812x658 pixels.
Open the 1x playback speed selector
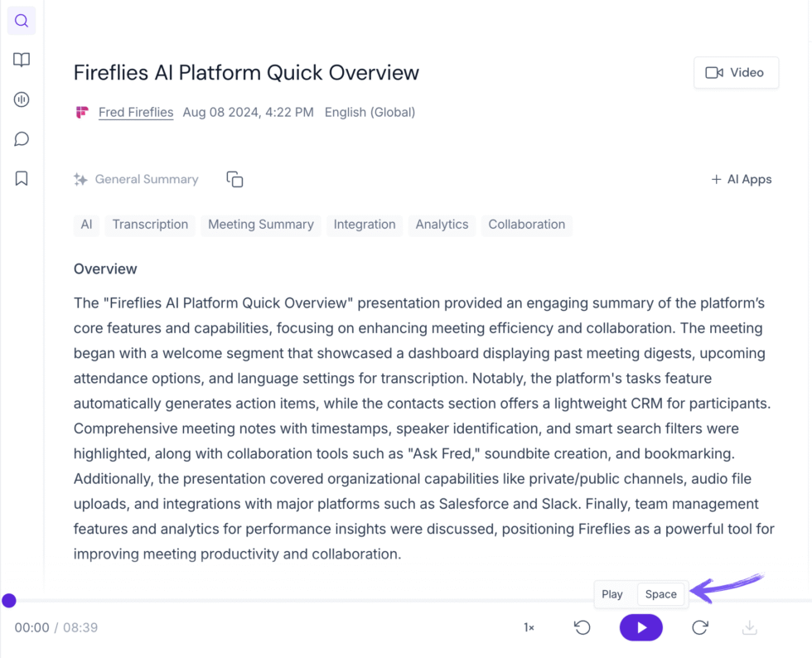[x=528, y=627]
